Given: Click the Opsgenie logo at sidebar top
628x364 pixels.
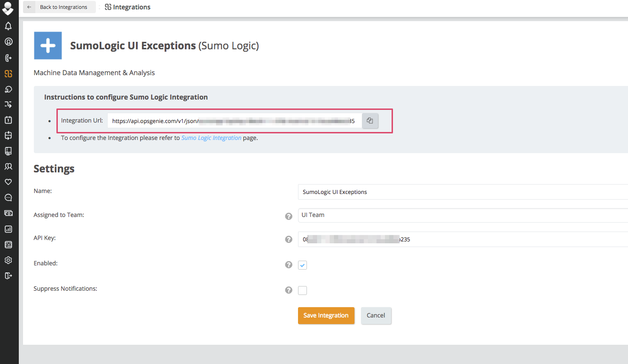Looking at the screenshot, I should (8, 8).
